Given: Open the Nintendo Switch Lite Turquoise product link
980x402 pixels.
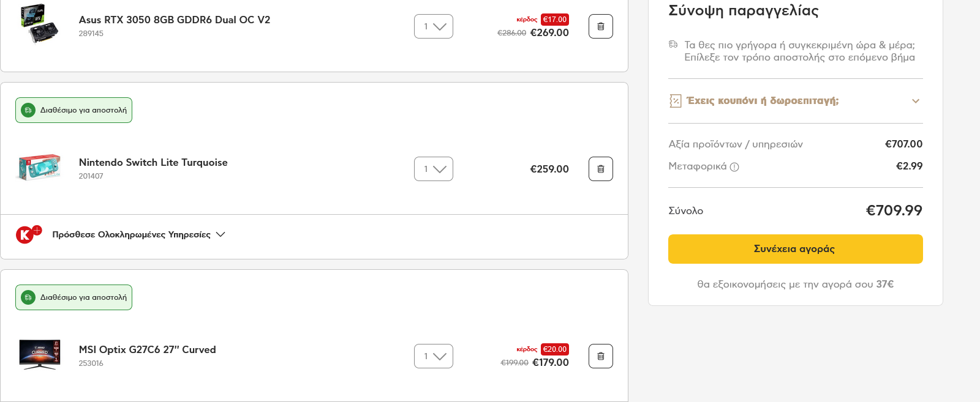Looking at the screenshot, I should click(153, 162).
